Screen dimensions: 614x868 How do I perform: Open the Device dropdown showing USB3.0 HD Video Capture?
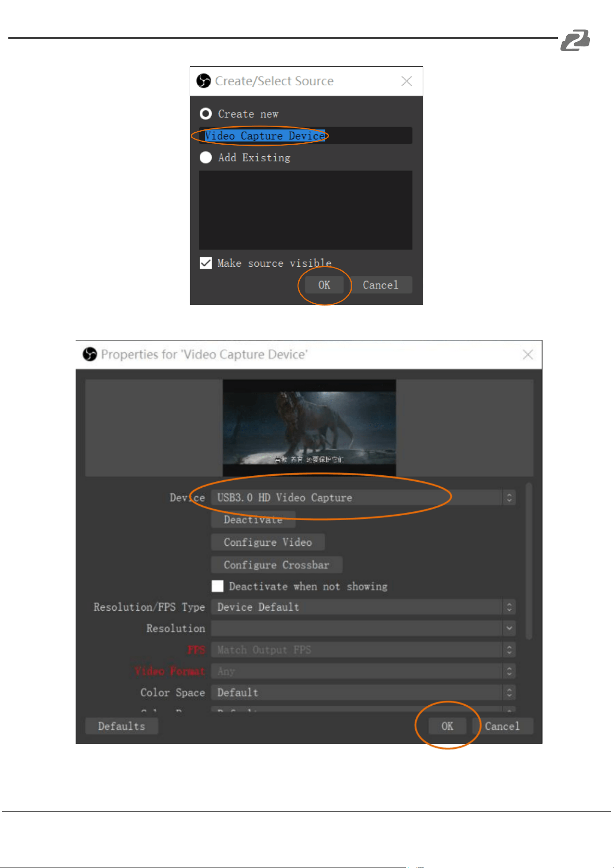tap(363, 498)
